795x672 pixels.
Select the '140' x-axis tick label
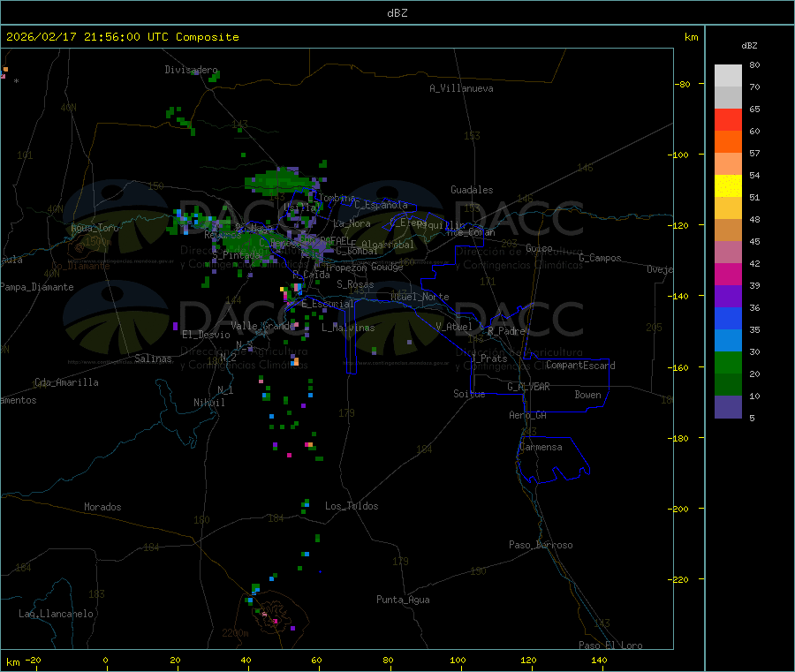[599, 660]
